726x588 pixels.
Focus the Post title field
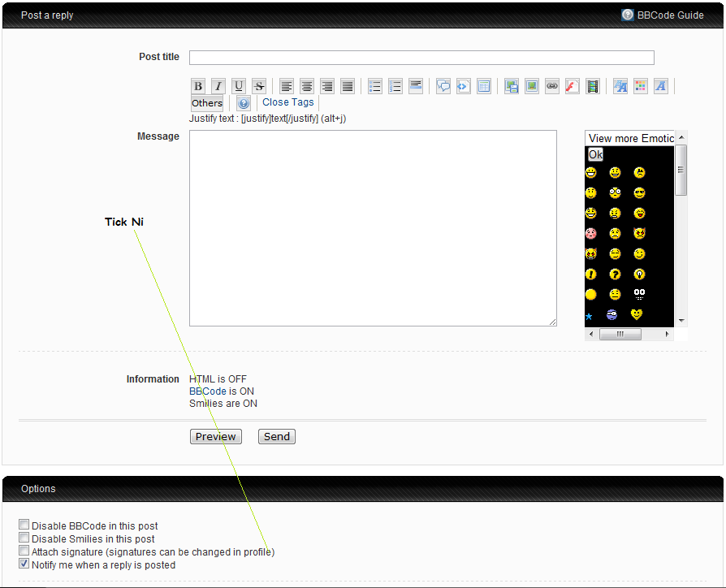coord(421,58)
